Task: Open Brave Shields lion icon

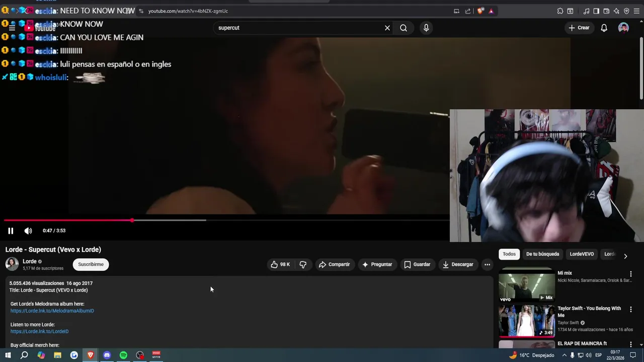Action: (x=480, y=11)
